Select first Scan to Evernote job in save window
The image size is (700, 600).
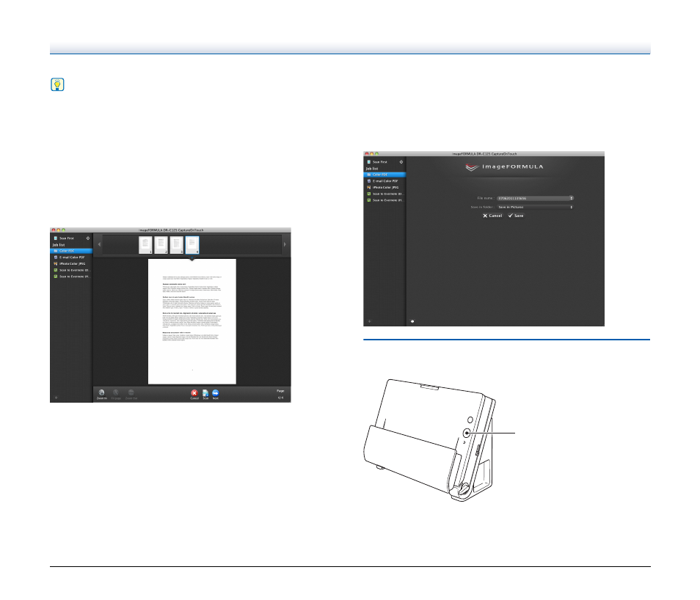pyautogui.click(x=384, y=194)
